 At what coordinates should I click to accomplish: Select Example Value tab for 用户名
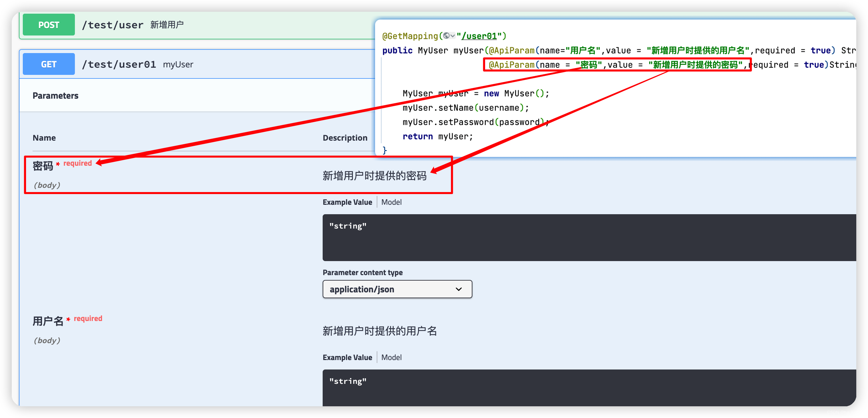click(347, 357)
